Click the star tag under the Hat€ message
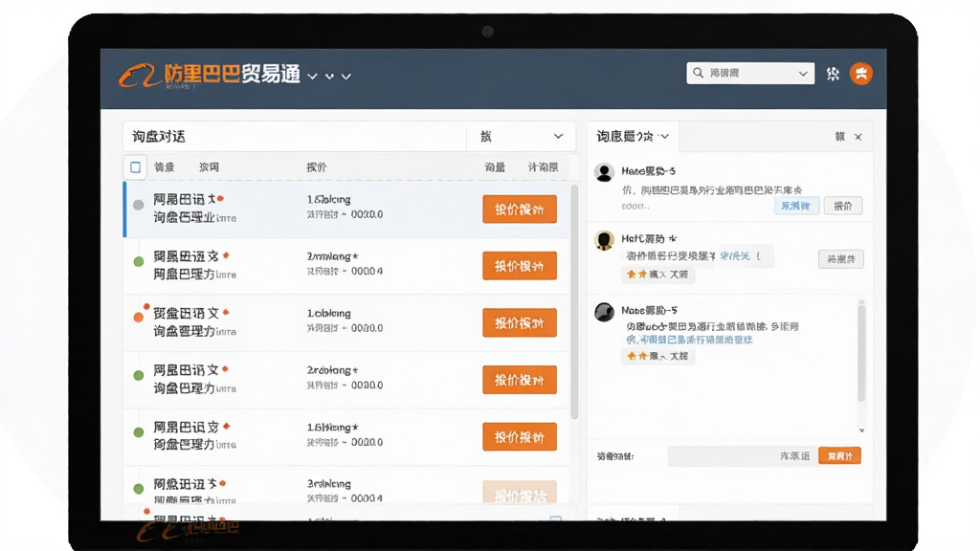Viewport: 980px width, 551px height. [657, 275]
